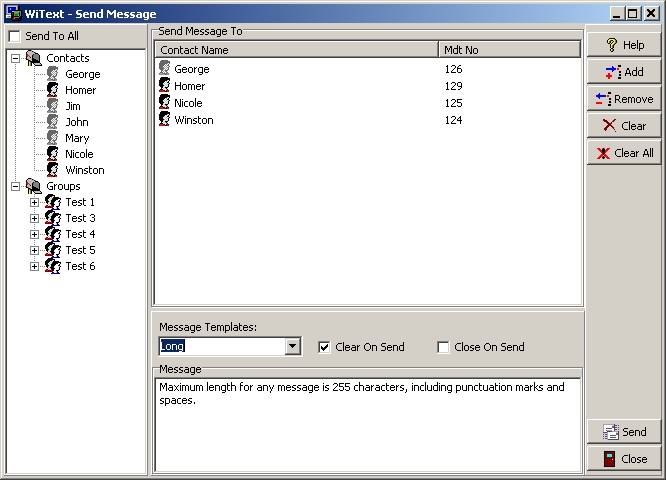
Task: Click John's grey contact icon
Action: 53,122
